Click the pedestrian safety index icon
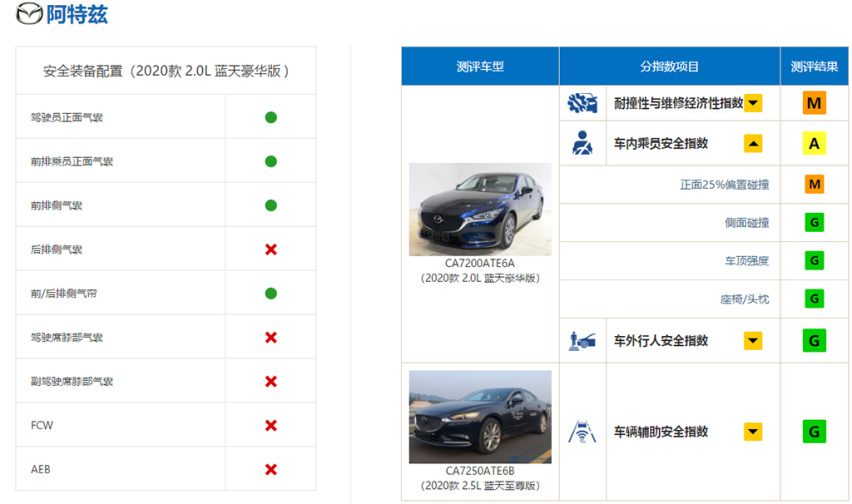This screenshot has height=504, width=852. pyautogui.click(x=582, y=341)
